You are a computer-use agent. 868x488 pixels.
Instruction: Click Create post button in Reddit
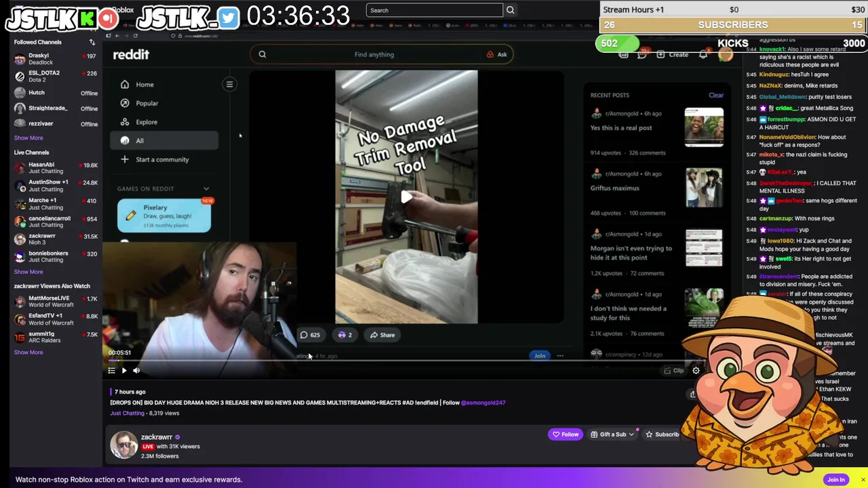coord(673,54)
